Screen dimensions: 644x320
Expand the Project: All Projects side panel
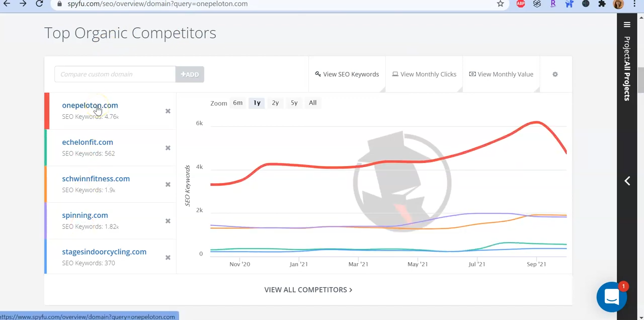point(627,181)
